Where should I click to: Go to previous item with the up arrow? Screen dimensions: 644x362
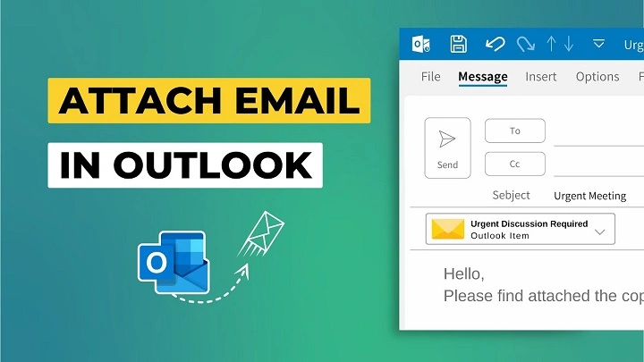coord(551,44)
